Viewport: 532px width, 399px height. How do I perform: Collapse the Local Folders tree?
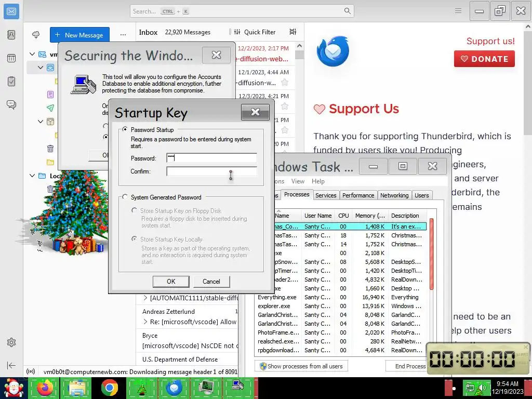point(32,176)
